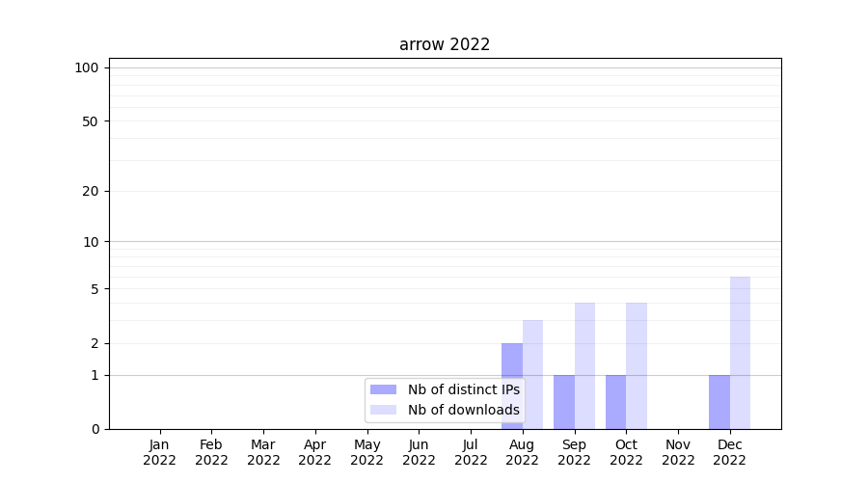Select the "Jun 2022" x-axis label
The height and width of the screenshot is (482, 868).
(419, 452)
